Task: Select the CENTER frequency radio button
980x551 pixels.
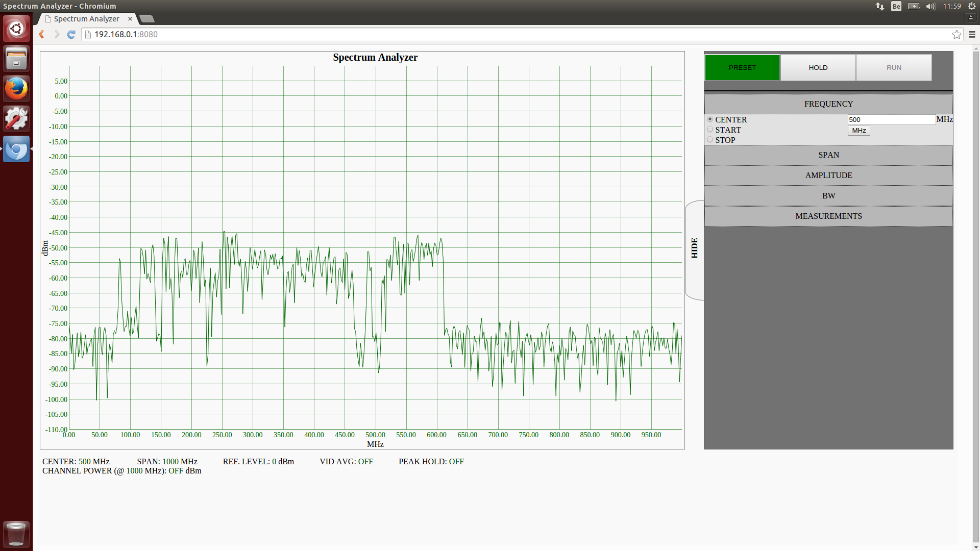Action: point(710,119)
